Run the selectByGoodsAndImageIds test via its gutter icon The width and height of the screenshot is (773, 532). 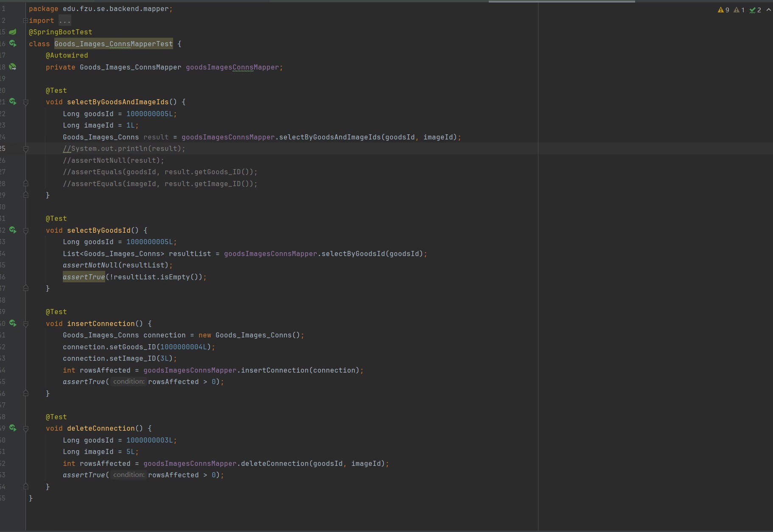[x=13, y=102]
